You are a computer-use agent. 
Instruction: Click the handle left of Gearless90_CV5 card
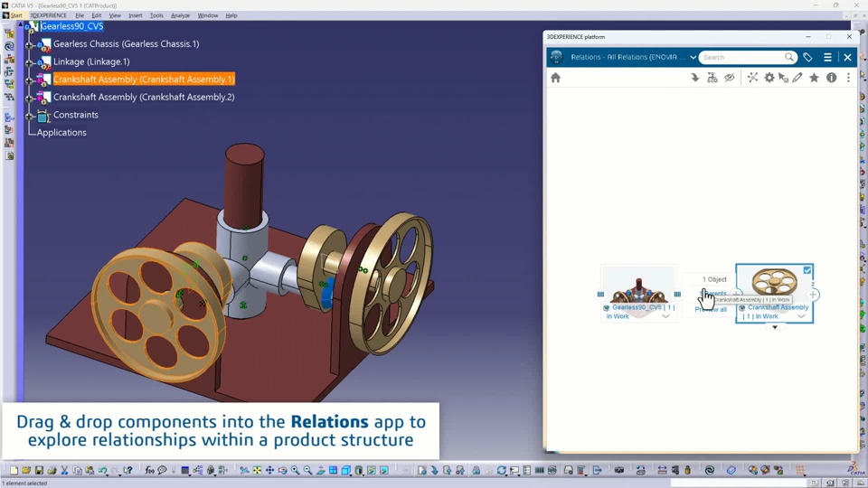pyautogui.click(x=600, y=295)
